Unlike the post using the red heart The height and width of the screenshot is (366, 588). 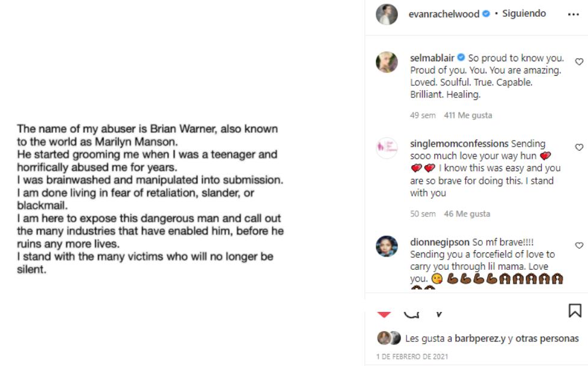(384, 314)
